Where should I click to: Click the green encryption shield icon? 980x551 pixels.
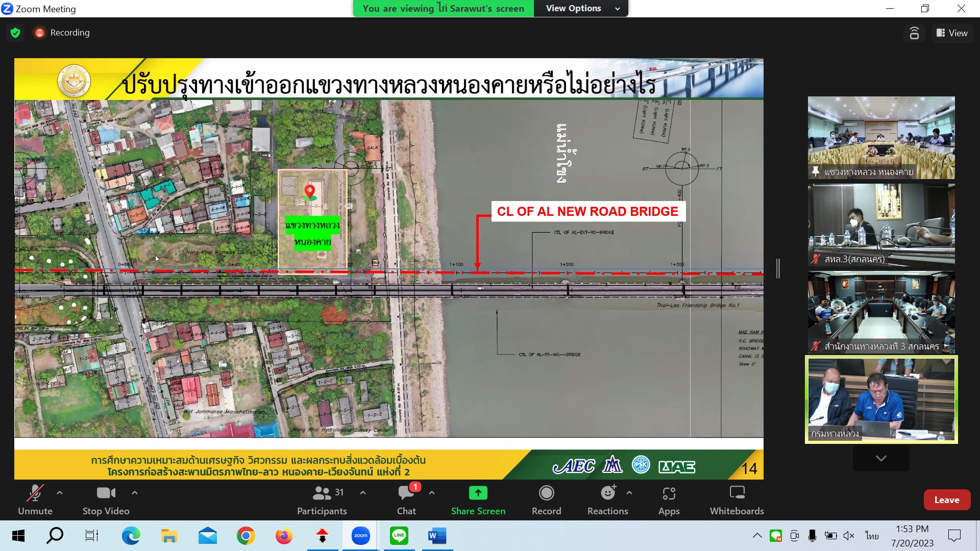(15, 33)
